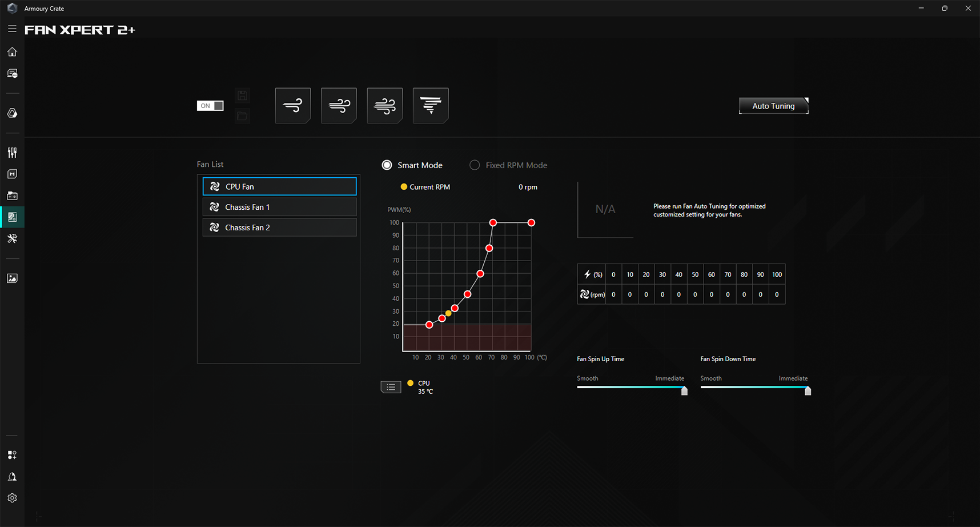Viewport: 980px width, 527px height.
Task: Click Fan Spin Up Time slider handle
Action: coord(684,391)
